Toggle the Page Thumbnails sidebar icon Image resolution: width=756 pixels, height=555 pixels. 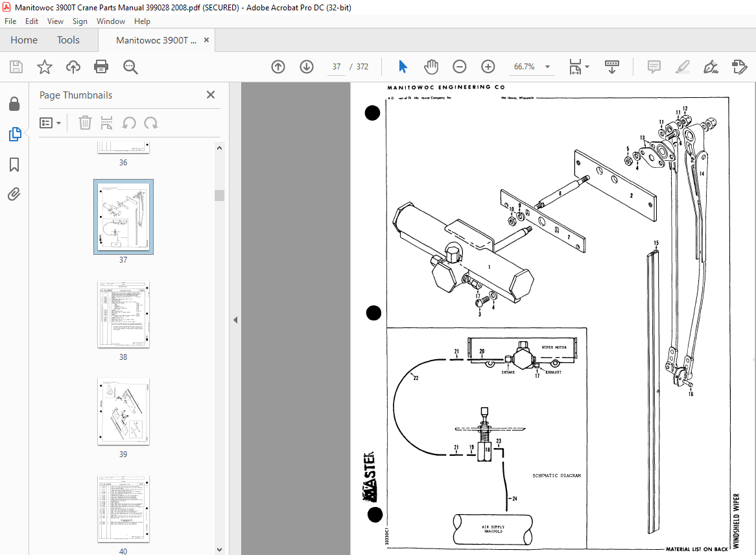[15, 134]
